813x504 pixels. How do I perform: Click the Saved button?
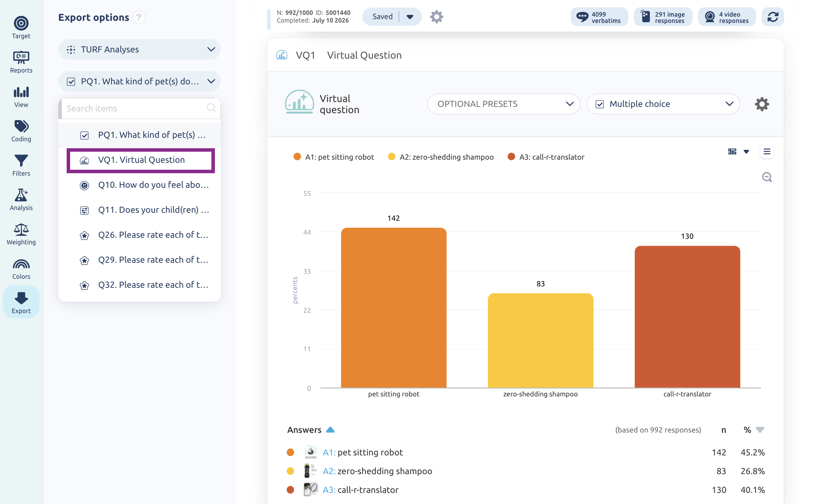tap(383, 17)
